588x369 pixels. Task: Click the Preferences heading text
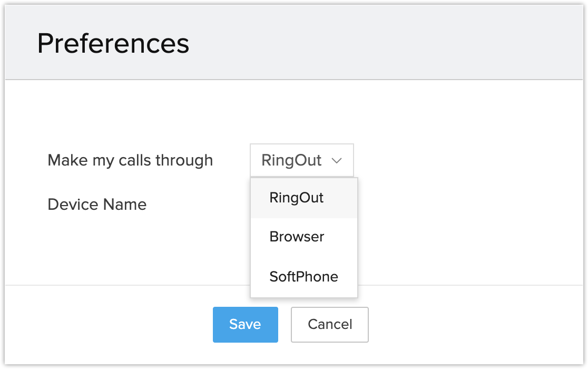(113, 43)
